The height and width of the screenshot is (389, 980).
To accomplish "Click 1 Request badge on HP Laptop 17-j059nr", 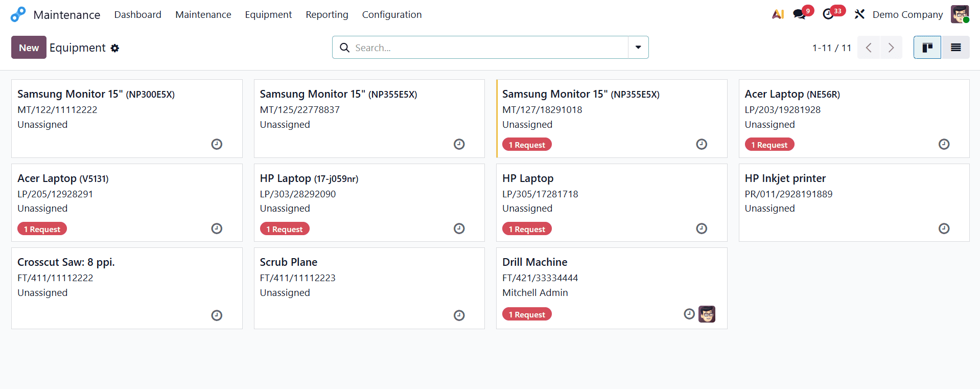I will 285,229.
